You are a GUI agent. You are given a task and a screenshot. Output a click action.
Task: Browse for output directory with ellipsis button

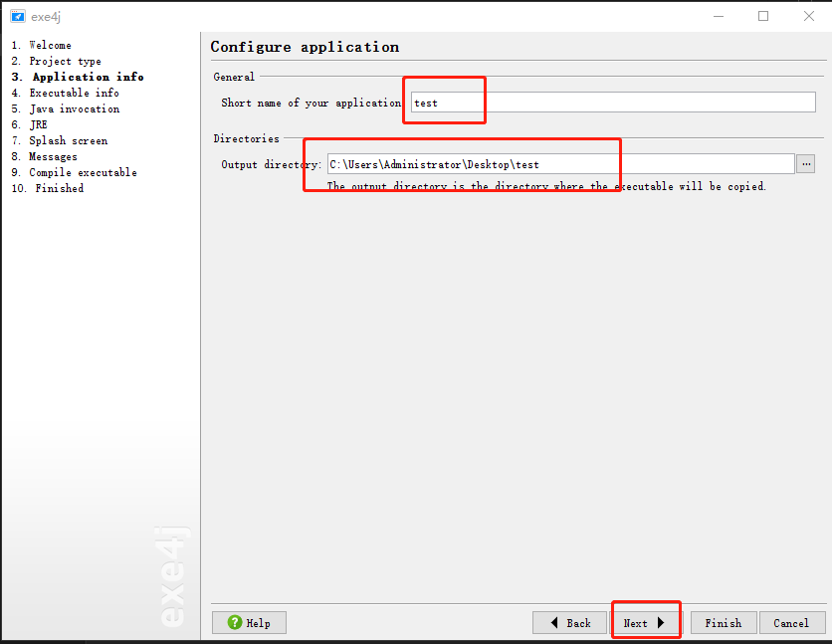(805, 164)
